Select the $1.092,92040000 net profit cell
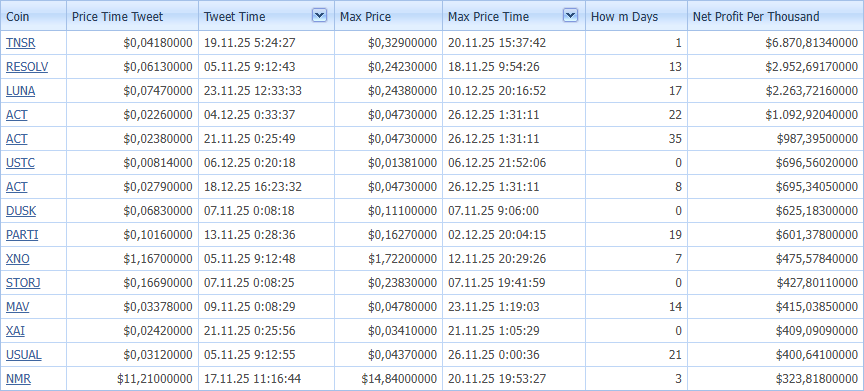The width and height of the screenshot is (864, 391). pos(776,115)
